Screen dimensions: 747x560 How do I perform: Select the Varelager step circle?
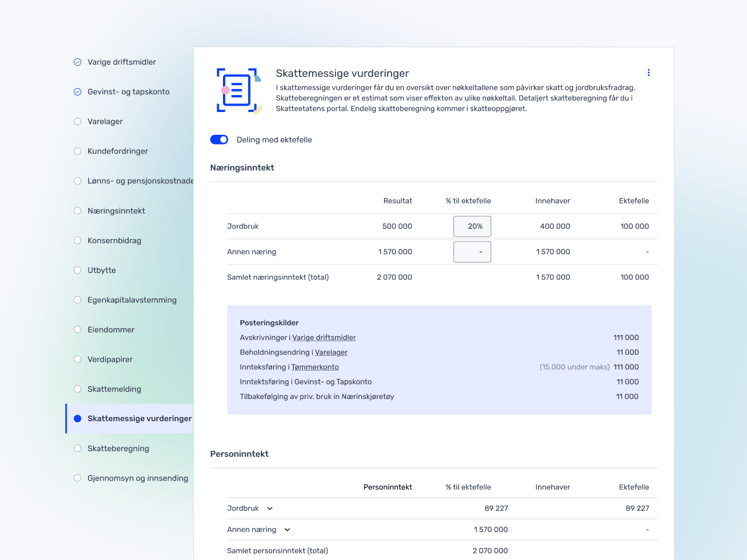[78, 121]
